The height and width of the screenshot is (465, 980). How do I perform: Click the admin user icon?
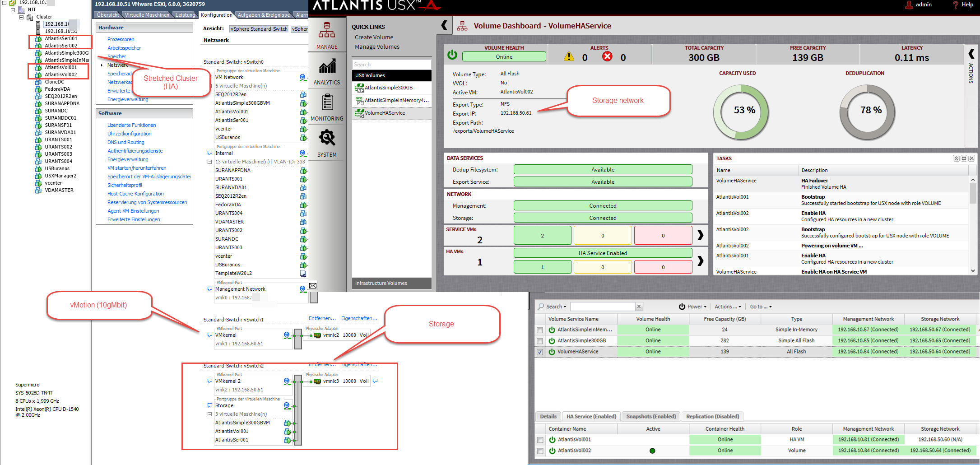tap(909, 5)
